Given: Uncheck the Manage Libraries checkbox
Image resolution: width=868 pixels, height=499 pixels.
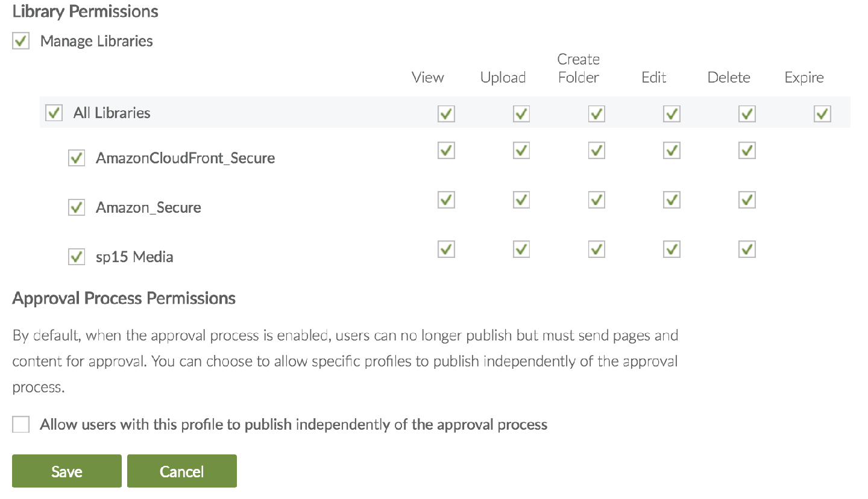Looking at the screenshot, I should [x=21, y=42].
